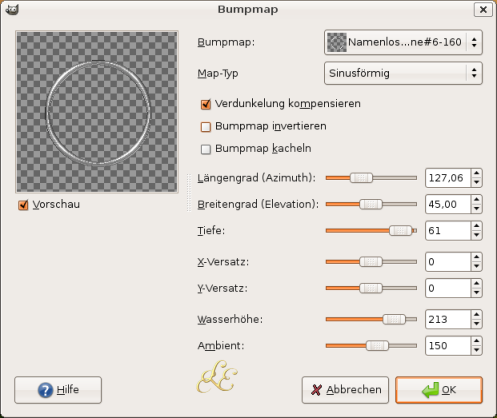Confirm with the OK button
This screenshot has width=497, height=418.
click(439, 390)
